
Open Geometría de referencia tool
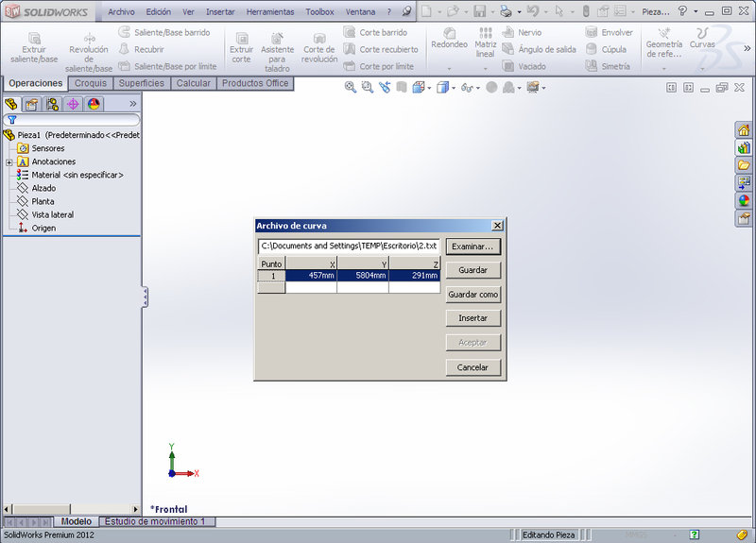(664, 42)
